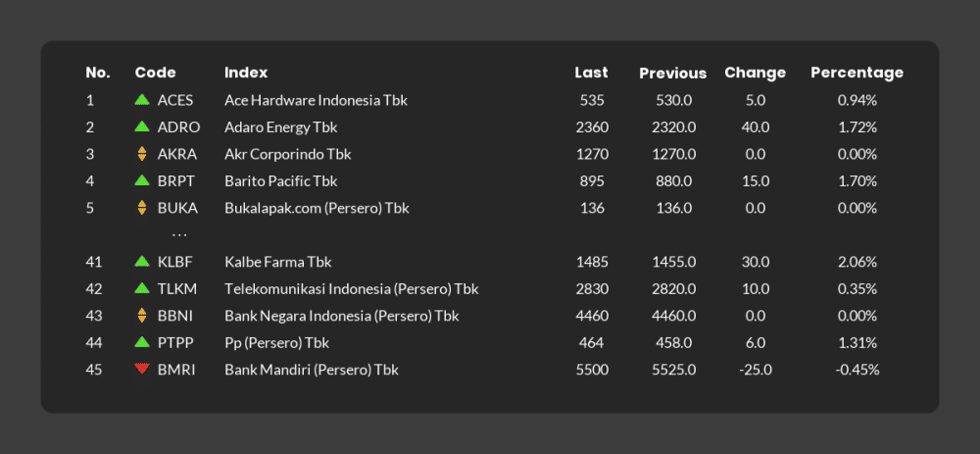Click the Previous column header
This screenshot has height=454, width=980.
672,74
